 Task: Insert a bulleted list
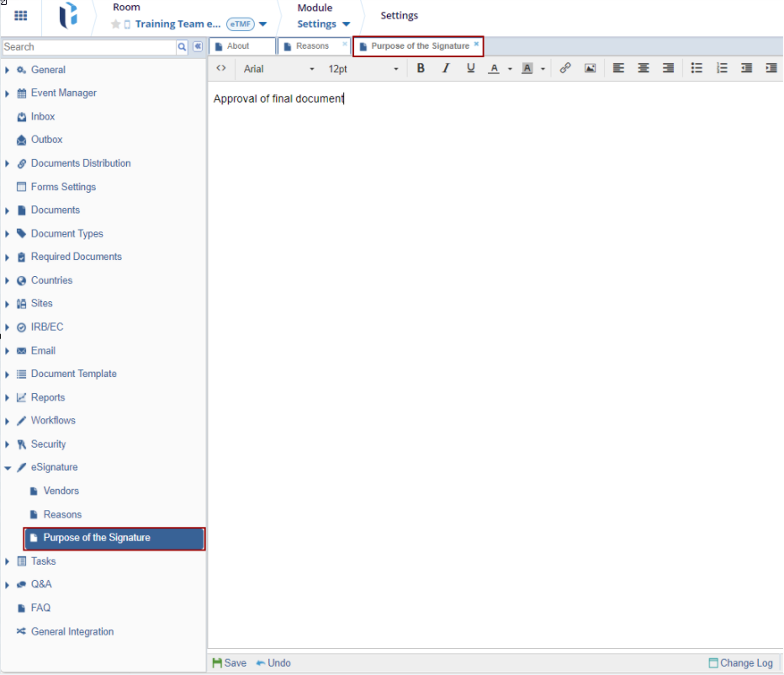[x=697, y=69]
